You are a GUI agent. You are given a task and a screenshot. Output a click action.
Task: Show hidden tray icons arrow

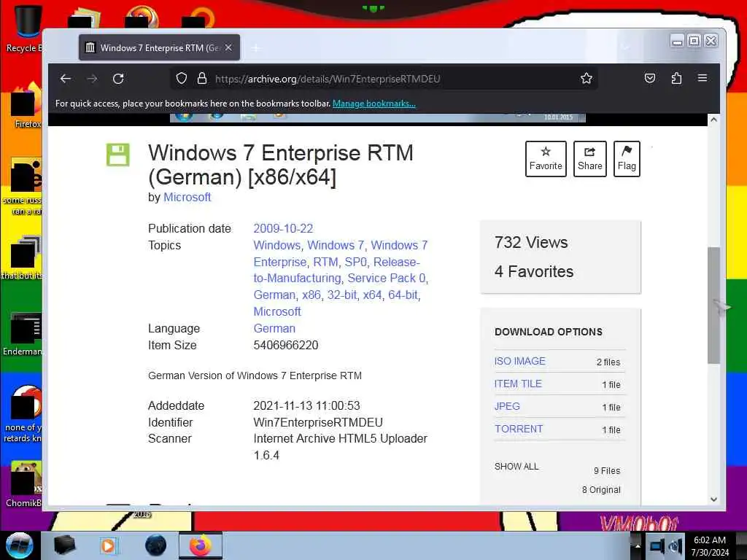[x=636, y=546]
